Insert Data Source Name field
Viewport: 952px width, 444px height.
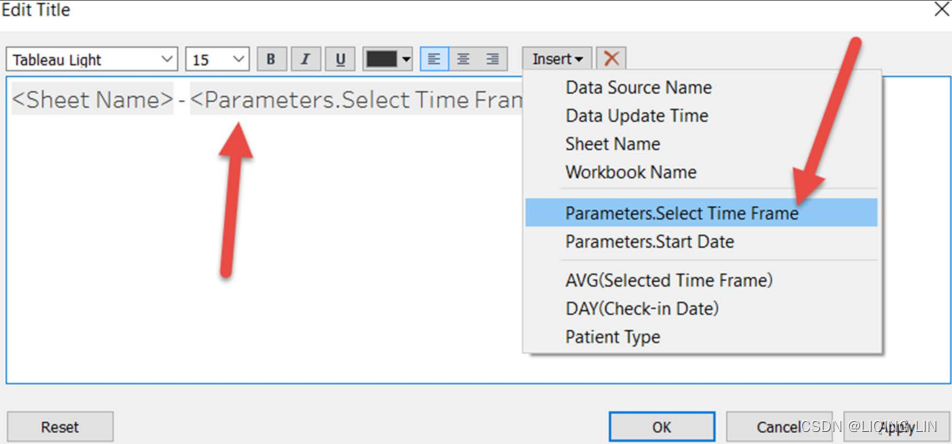point(638,87)
